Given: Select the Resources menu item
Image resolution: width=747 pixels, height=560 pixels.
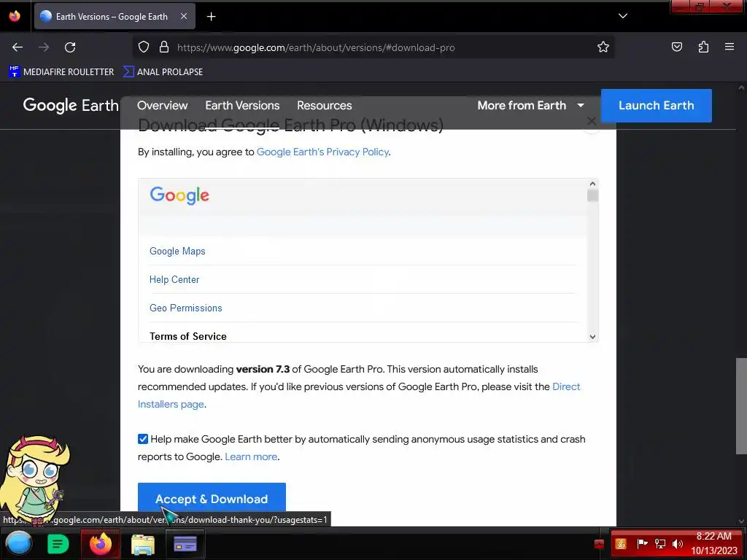Looking at the screenshot, I should pyautogui.click(x=325, y=105).
